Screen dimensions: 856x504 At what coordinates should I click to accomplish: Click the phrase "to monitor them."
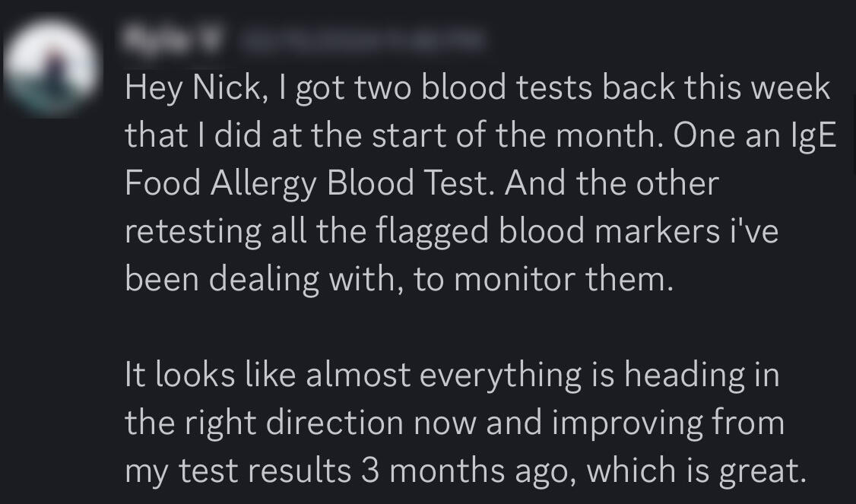pos(544,280)
